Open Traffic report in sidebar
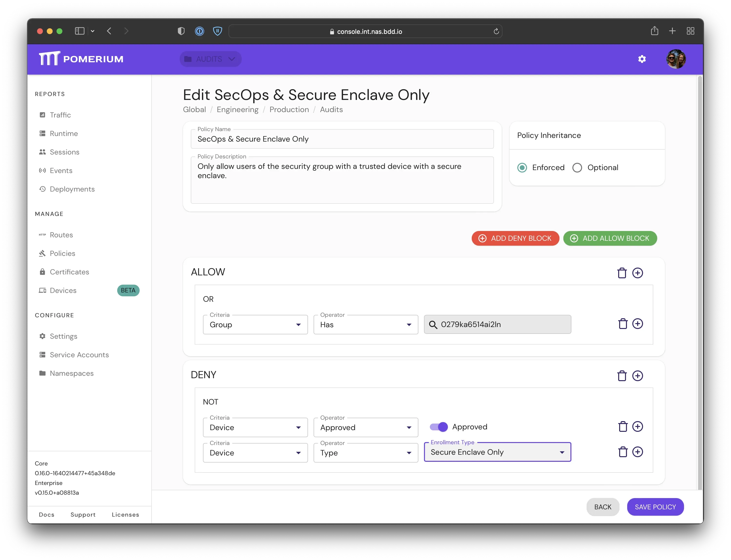Image resolution: width=731 pixels, height=560 pixels. click(60, 115)
